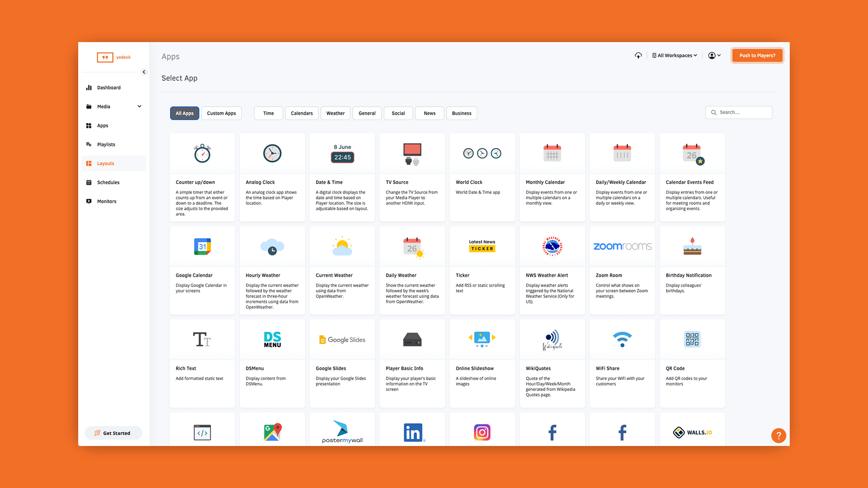This screenshot has height=488, width=868.
Task: Switch to the Weather filter tab
Action: (x=335, y=113)
